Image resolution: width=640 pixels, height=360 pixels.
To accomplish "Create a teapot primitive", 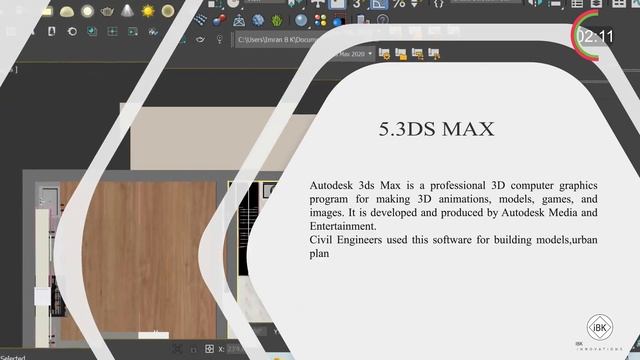I will tap(107, 11).
